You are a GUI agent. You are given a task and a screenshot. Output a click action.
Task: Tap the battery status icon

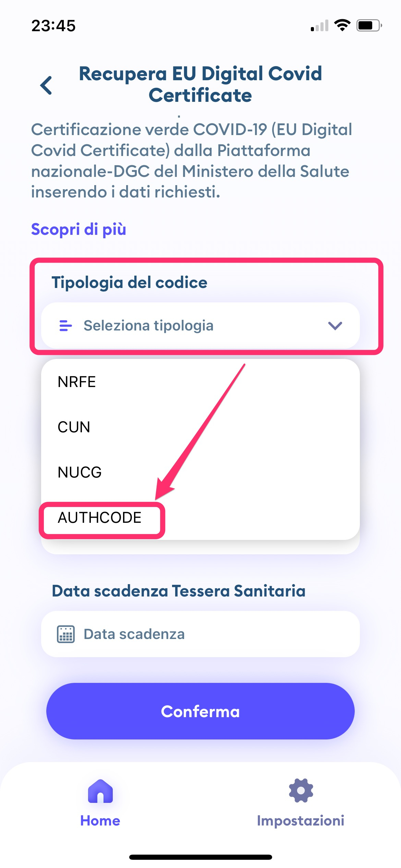(369, 25)
